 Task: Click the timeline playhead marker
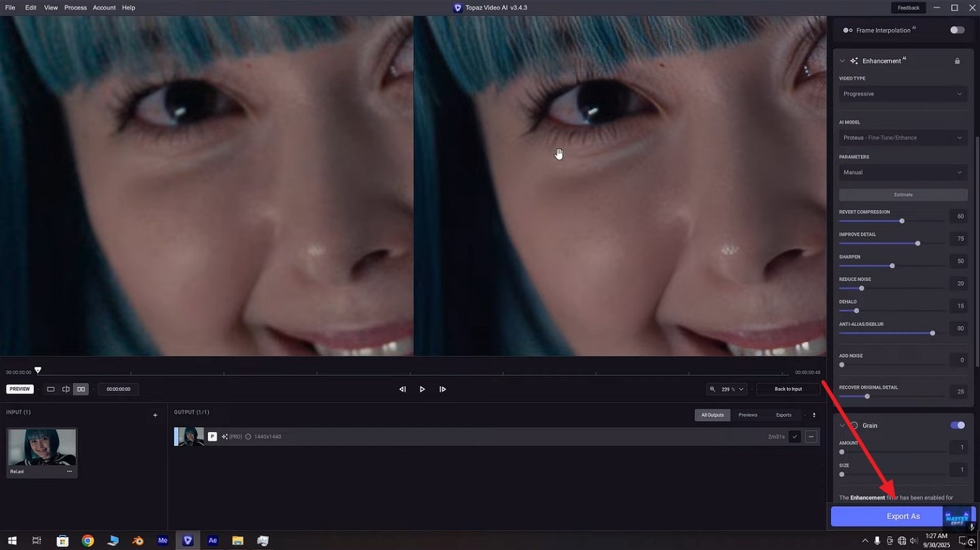[38, 370]
